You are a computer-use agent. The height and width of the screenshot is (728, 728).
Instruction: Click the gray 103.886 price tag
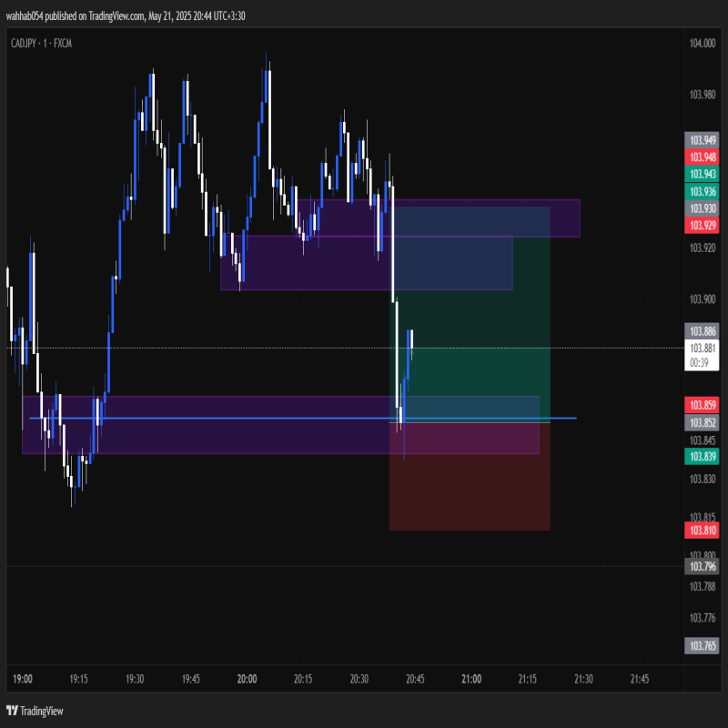pos(702,331)
